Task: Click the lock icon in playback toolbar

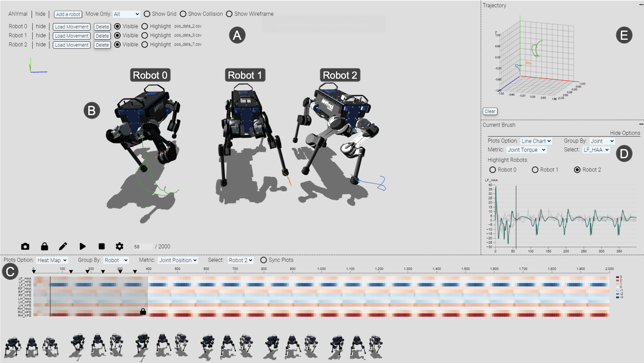Action: [44, 246]
